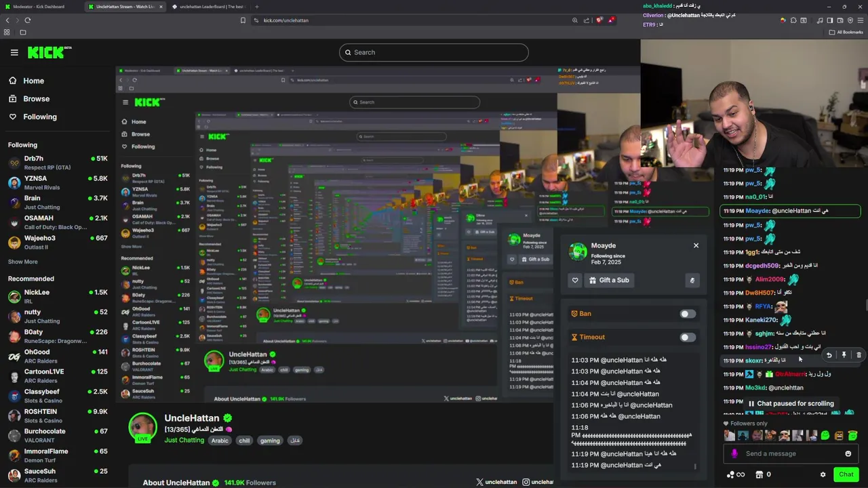Click the share icon in address bar
868x488 pixels.
[587, 20]
